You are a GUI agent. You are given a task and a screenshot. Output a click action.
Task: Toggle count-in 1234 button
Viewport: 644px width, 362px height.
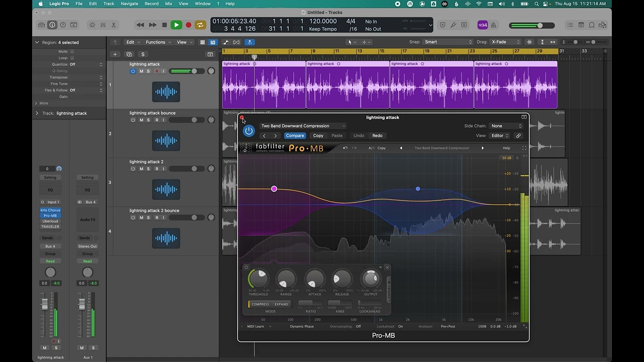[x=482, y=25]
